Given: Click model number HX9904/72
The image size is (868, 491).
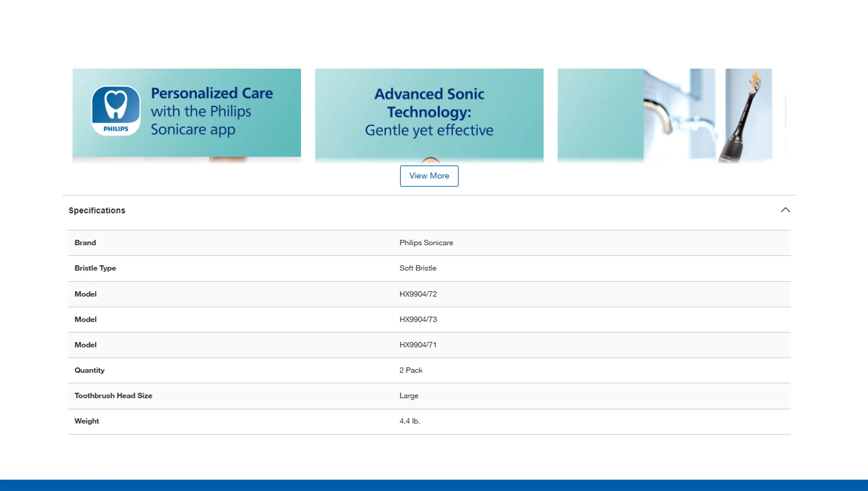Looking at the screenshot, I should [x=418, y=294].
